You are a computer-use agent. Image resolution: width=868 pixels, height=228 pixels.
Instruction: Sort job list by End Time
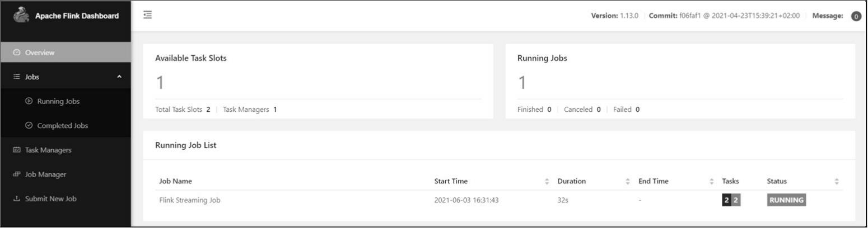712,181
